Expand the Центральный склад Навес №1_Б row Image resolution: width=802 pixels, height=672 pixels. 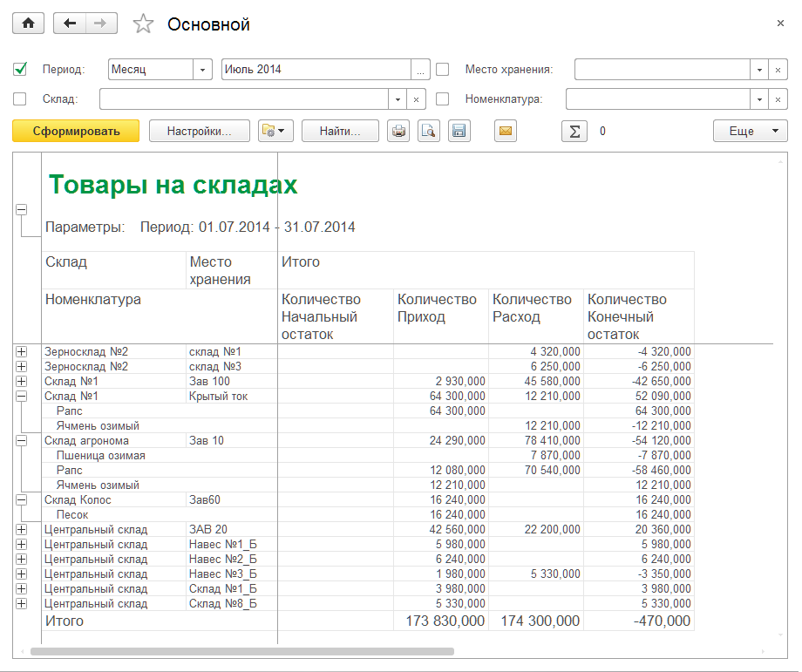tap(22, 545)
